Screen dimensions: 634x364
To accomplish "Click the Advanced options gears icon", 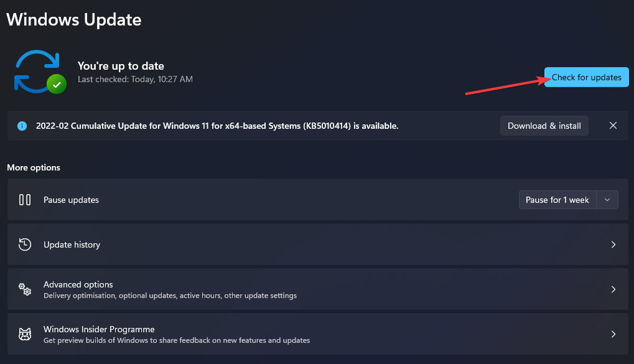I will coord(25,289).
